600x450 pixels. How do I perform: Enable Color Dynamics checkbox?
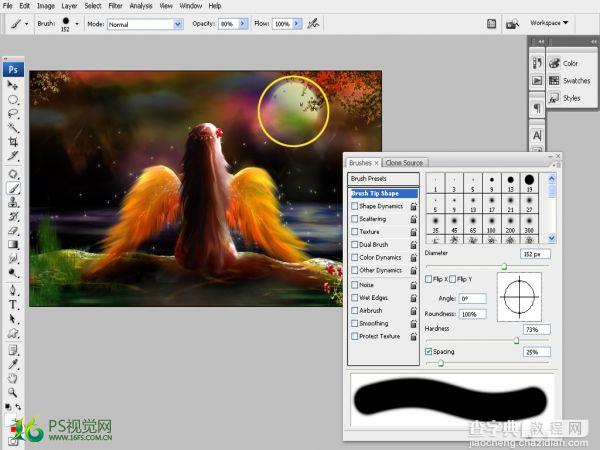pyautogui.click(x=354, y=257)
